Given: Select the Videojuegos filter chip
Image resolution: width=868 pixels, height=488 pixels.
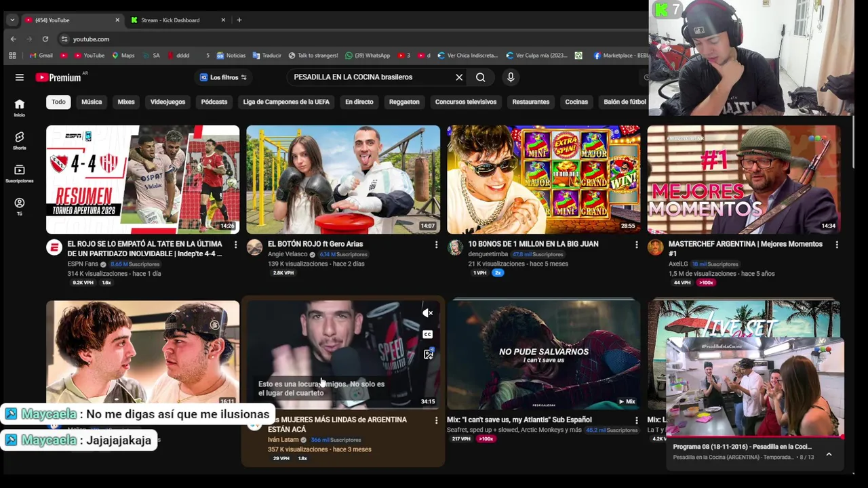Looking at the screenshot, I should tap(167, 102).
